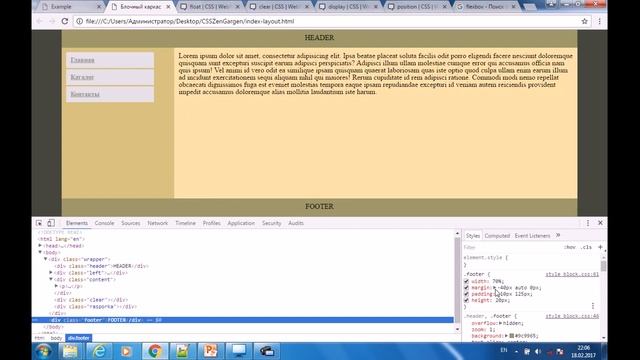Image resolution: width=640 pixels, height=360 pixels.
Task: Activate the DevTools inspect element picker
Action: point(39,223)
